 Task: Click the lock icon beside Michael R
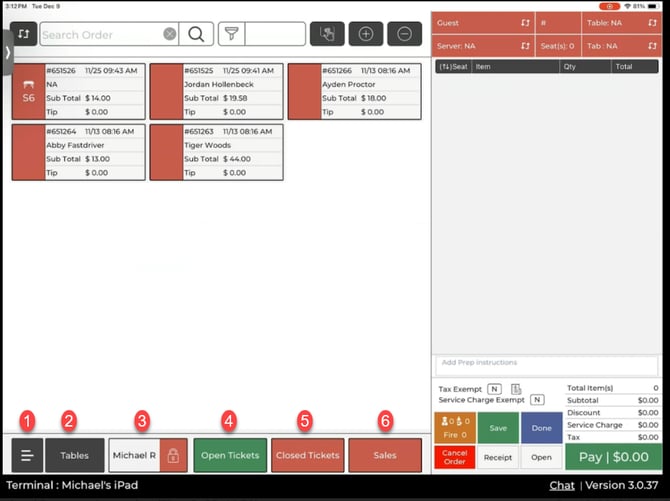pyautogui.click(x=173, y=455)
